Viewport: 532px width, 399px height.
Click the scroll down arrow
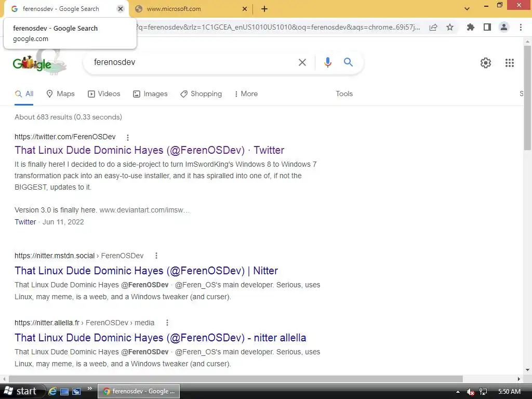click(527, 370)
